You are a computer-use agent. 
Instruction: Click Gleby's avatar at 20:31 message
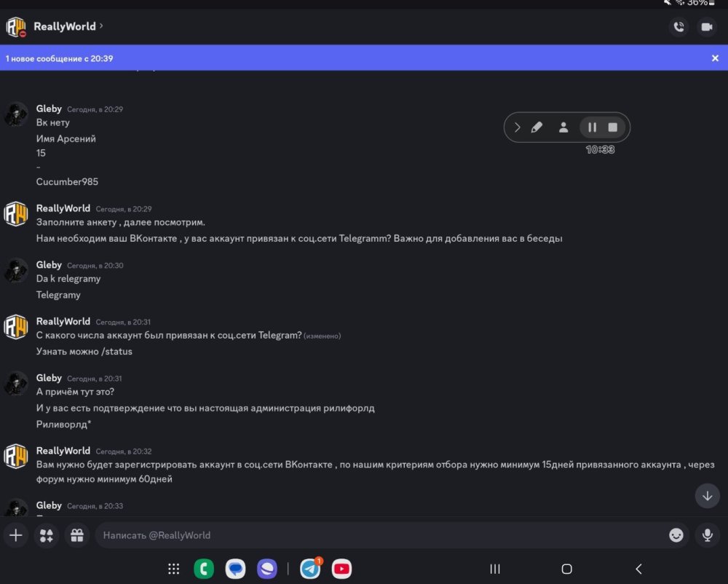(16, 384)
